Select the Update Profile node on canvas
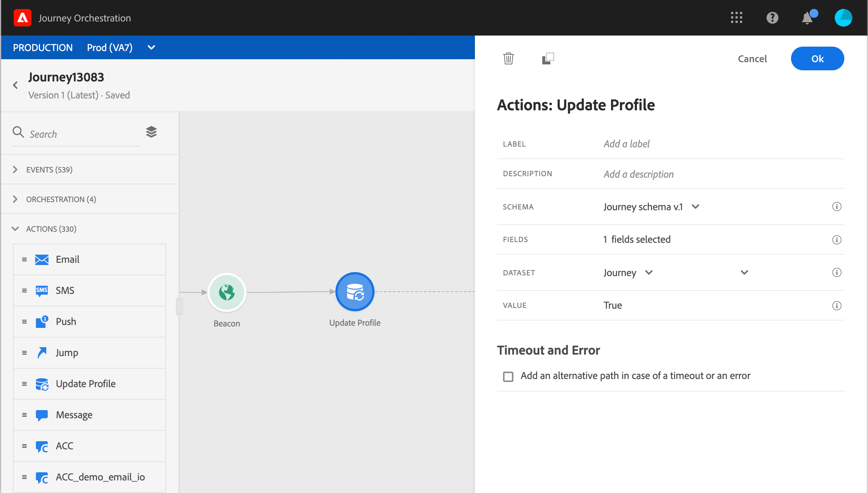This screenshot has width=868, height=493. tap(355, 292)
